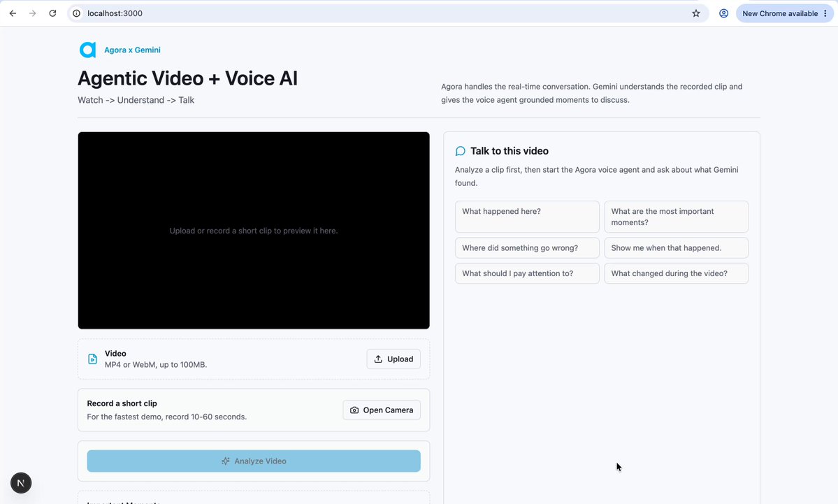This screenshot has height=504, width=838.
Task: Click the video file icon beside Video
Action: 92,359
